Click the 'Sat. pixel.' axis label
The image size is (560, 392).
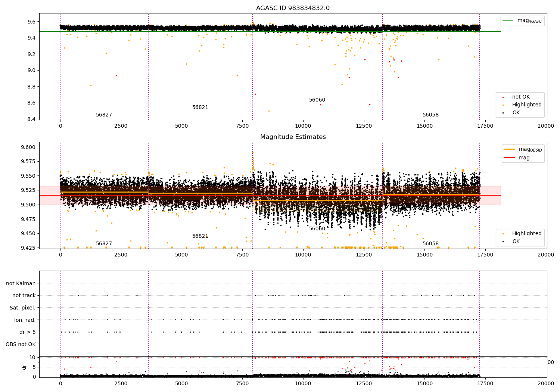click(x=23, y=308)
